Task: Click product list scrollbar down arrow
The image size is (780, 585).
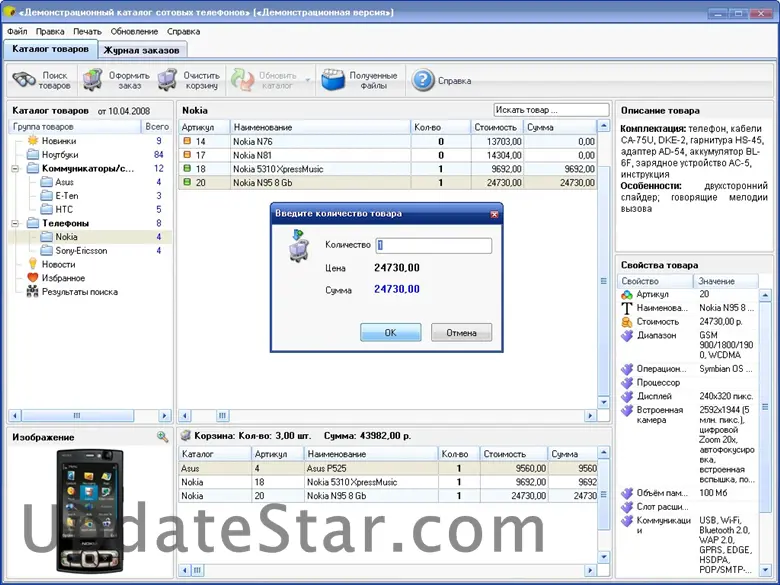Action: [x=603, y=402]
